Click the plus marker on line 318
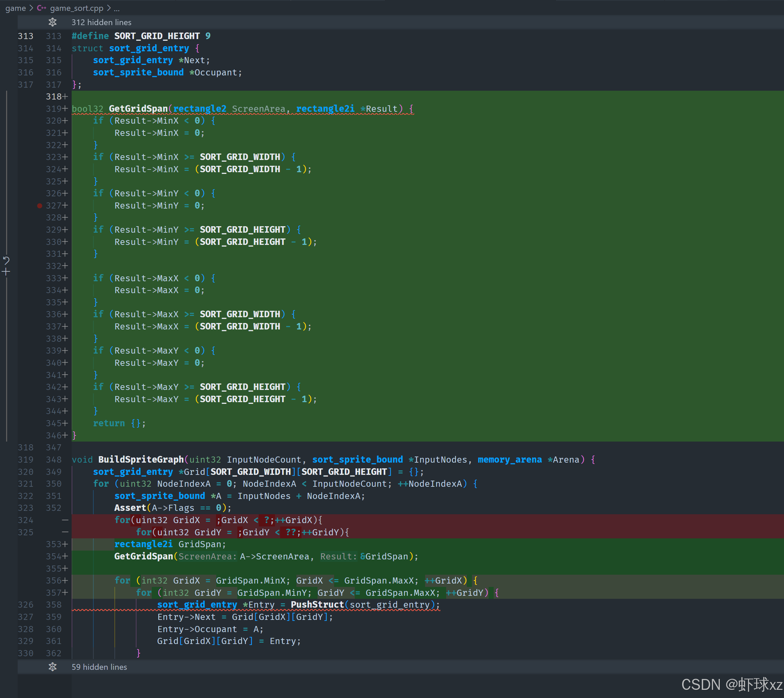The width and height of the screenshot is (784, 698). point(65,97)
